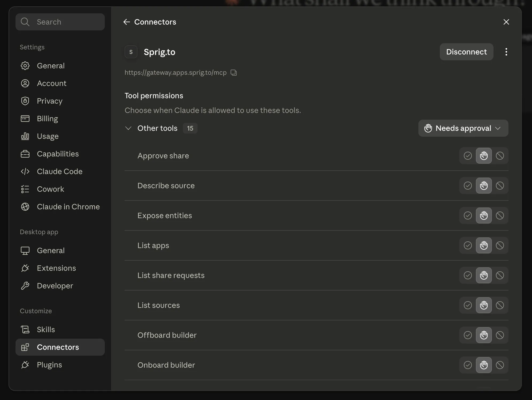
Task: Click the search magnifier icon
Action: point(25,22)
